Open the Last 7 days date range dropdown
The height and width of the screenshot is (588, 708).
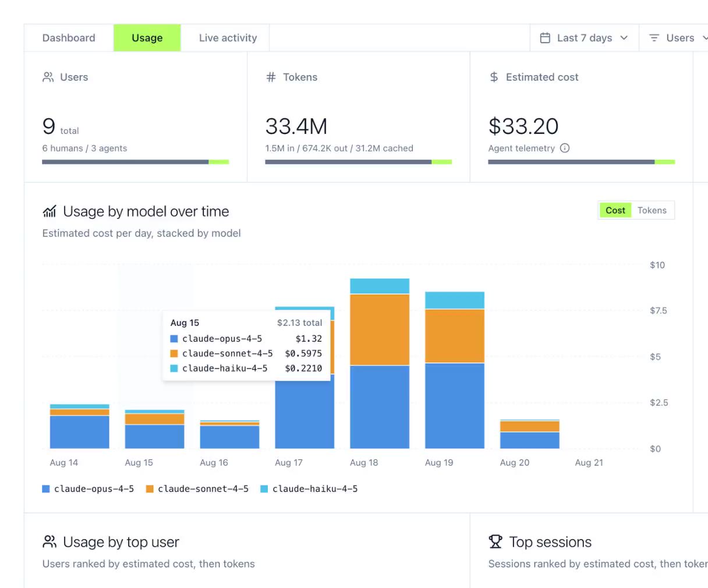point(585,38)
